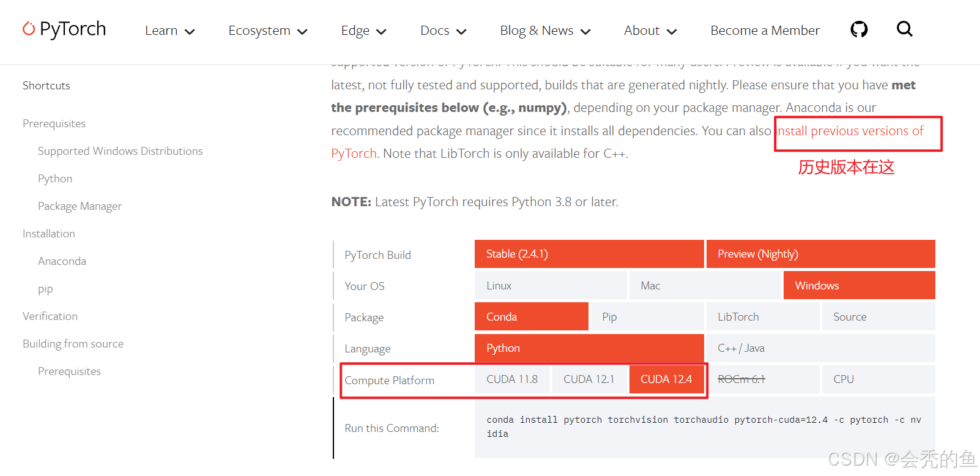Click the PyTorch logo
The width and height of the screenshot is (980, 476).
(64, 29)
